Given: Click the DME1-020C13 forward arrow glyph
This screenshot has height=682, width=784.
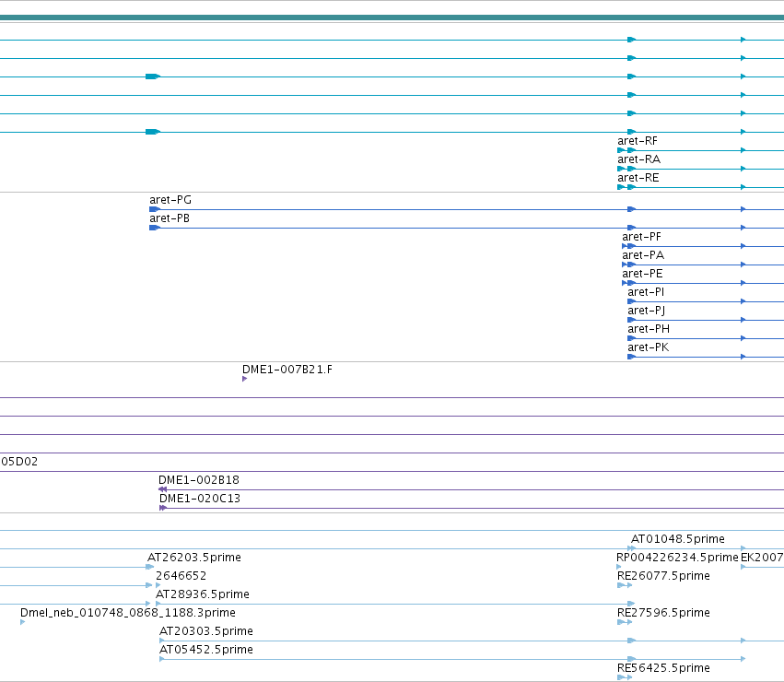Looking at the screenshot, I should coord(163,508).
